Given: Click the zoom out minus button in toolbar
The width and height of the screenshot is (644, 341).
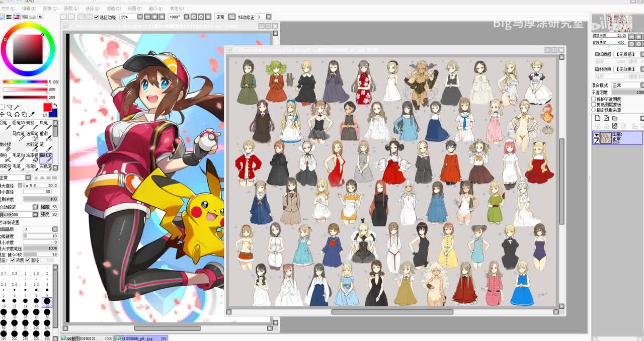Looking at the screenshot, I should click(x=147, y=17).
